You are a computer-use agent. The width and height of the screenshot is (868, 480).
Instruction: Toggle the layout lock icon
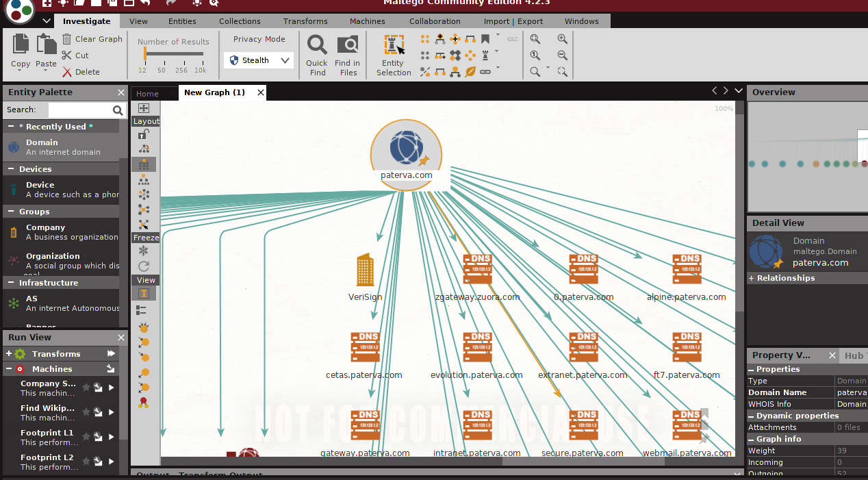point(144,134)
